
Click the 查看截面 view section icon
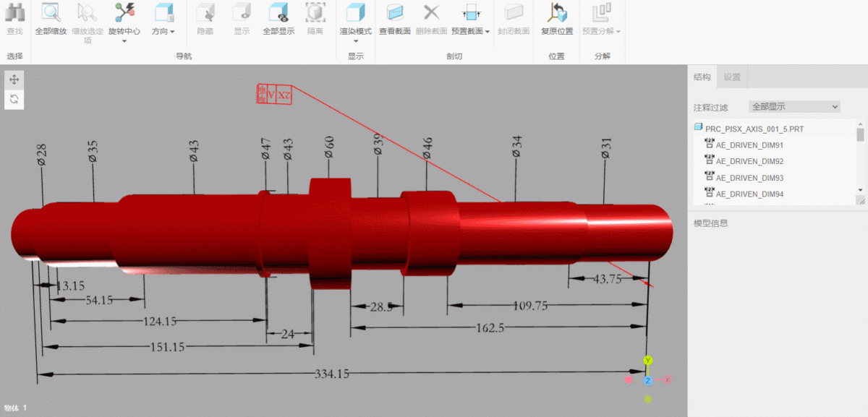point(395,12)
